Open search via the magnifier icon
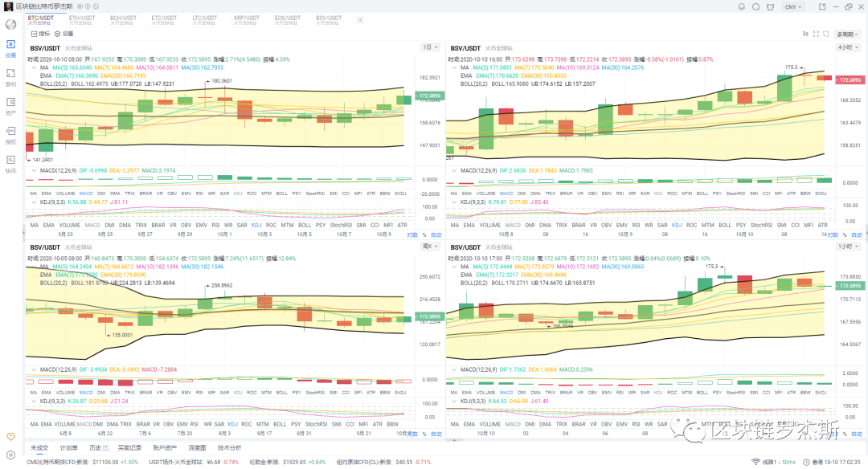Screen dimensions: 868x469 click(x=755, y=6)
